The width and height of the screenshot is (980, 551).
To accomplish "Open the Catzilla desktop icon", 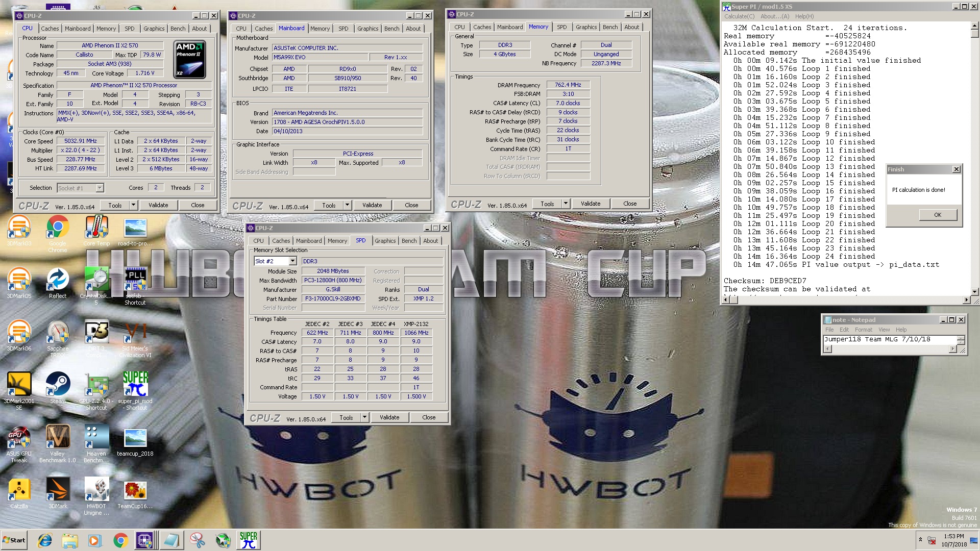I will (19, 493).
